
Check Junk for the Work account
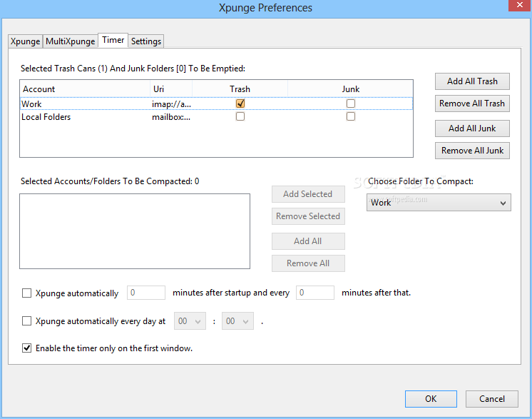coord(350,104)
